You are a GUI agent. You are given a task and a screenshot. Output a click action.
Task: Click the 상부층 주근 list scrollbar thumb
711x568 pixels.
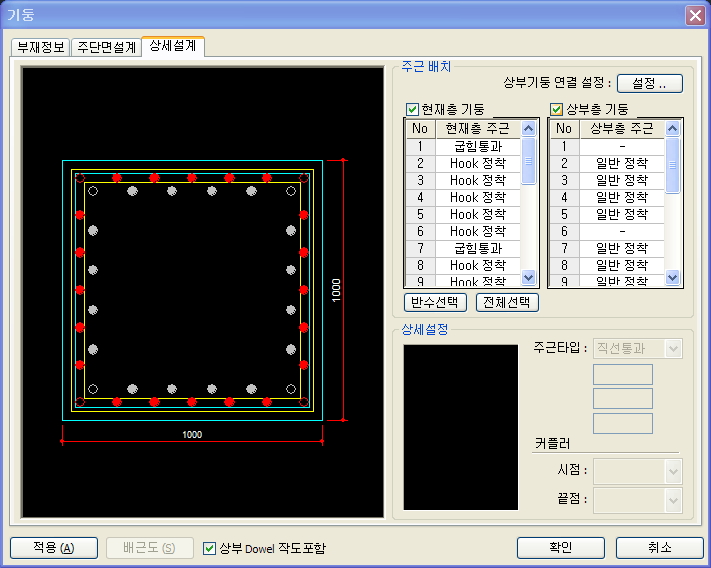click(x=672, y=165)
